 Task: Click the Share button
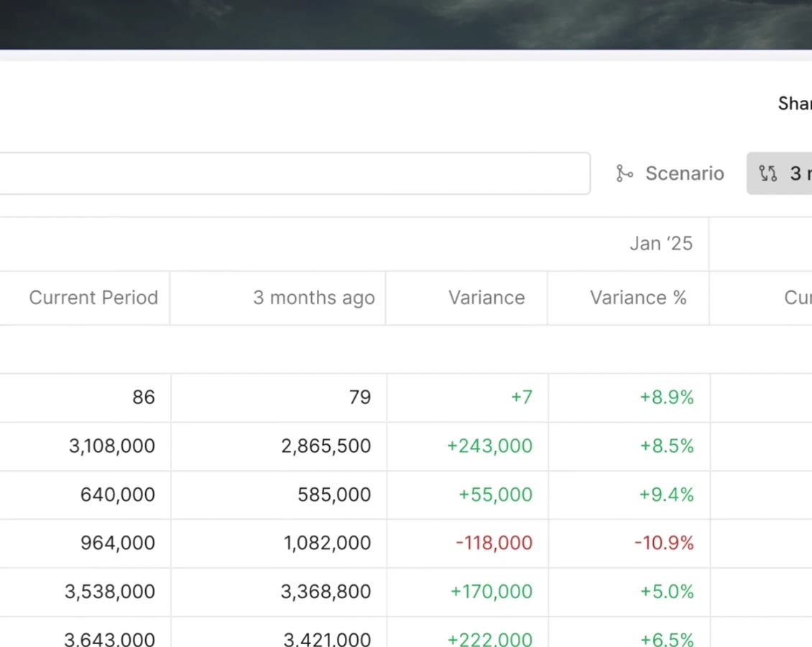click(795, 103)
